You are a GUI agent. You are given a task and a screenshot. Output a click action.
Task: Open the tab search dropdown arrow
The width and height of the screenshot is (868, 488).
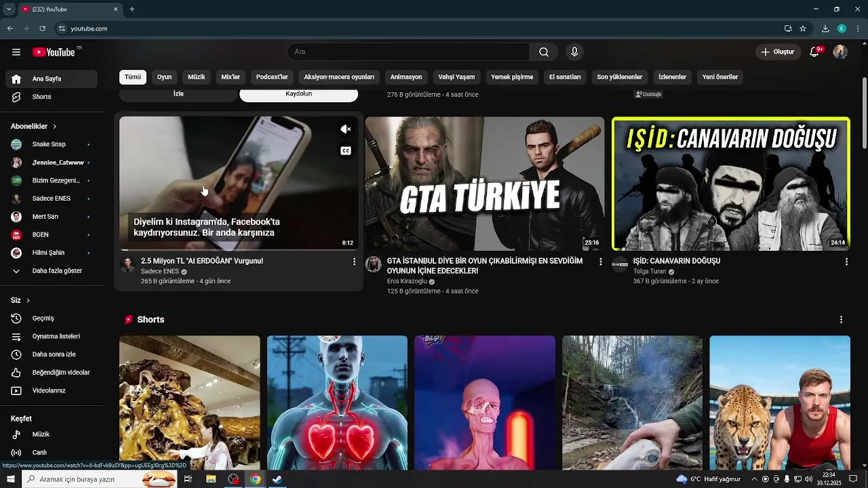9,9
